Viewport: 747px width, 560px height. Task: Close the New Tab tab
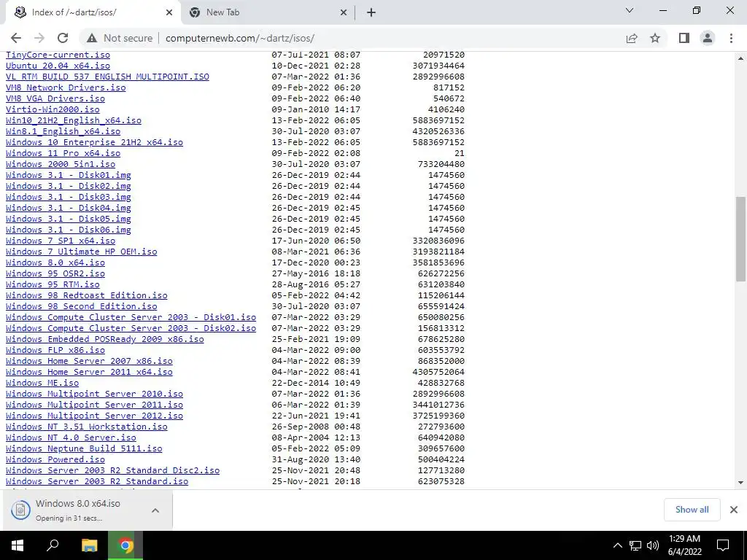(344, 13)
